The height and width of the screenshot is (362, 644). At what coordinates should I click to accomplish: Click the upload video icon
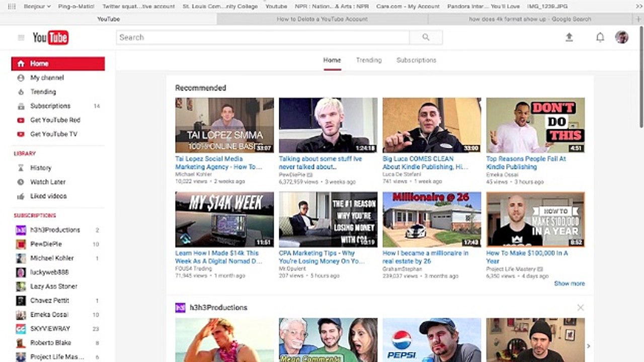coord(569,37)
